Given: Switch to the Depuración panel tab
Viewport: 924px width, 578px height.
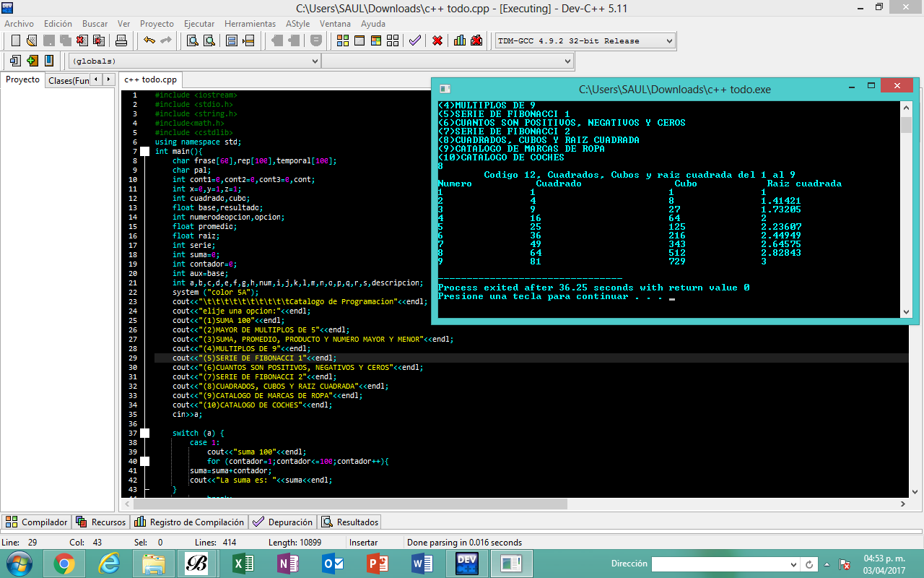Looking at the screenshot, I should click(282, 522).
